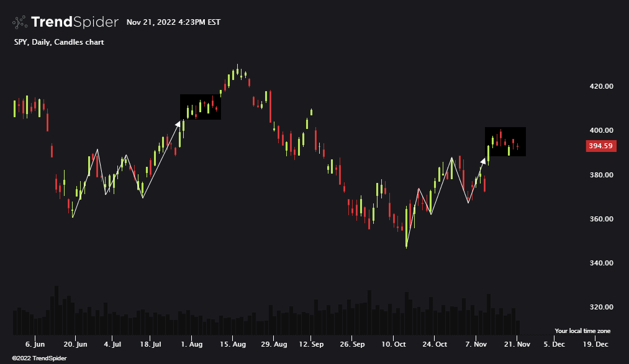Click the "26. Sep" date axis label
The image size is (629, 364).
[352, 344]
